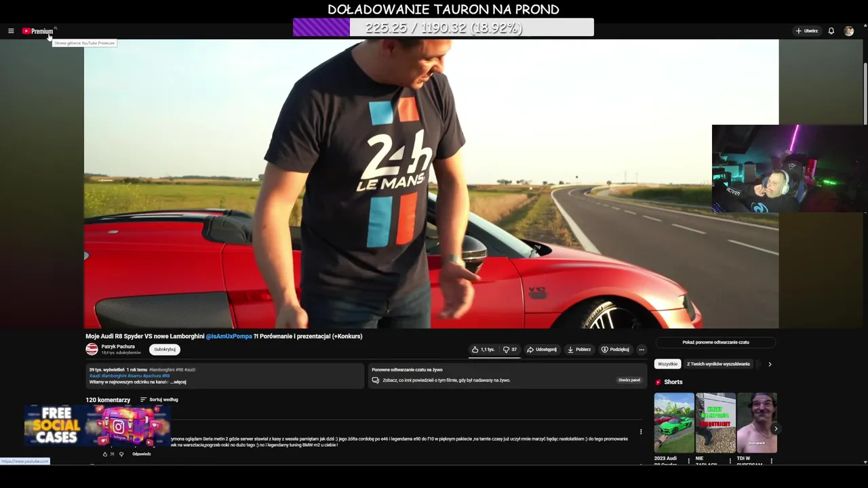Click the Shorts section icon

pyautogui.click(x=658, y=382)
